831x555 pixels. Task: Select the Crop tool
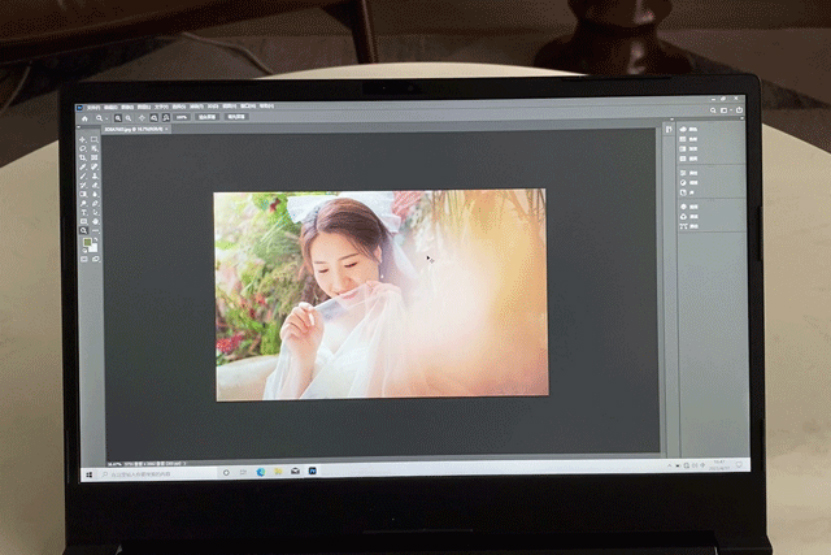(x=82, y=157)
